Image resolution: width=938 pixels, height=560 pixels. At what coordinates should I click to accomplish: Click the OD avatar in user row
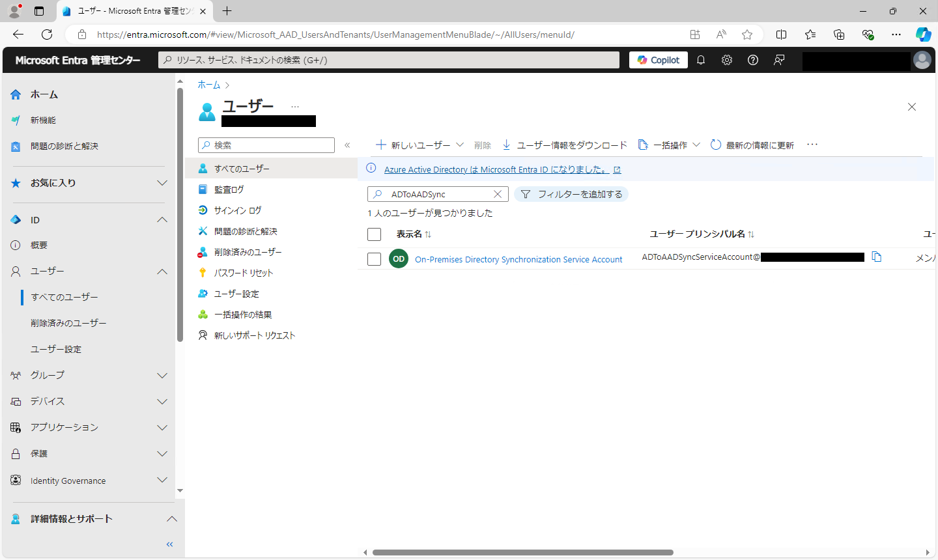point(399,259)
